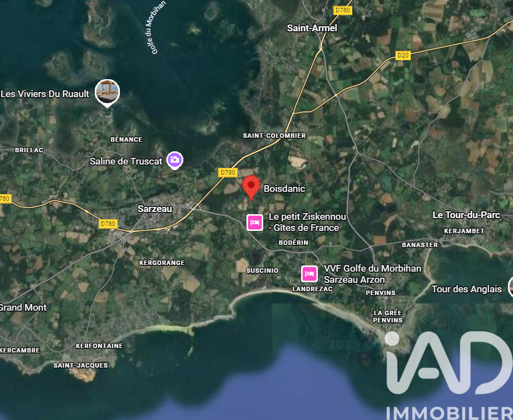The image size is (513, 420).
Task: Click the D780 badge near Saint-Colombier
Action: tap(228, 172)
